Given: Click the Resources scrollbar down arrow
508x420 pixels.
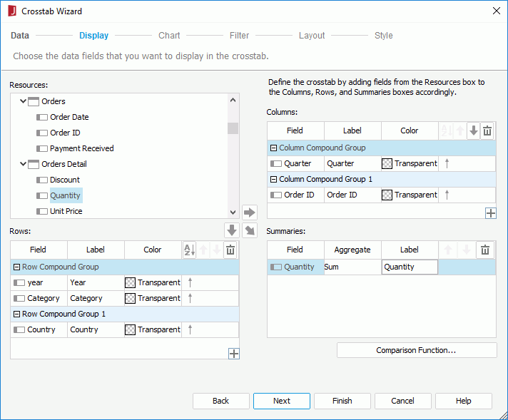Looking at the screenshot, I should (233, 212).
